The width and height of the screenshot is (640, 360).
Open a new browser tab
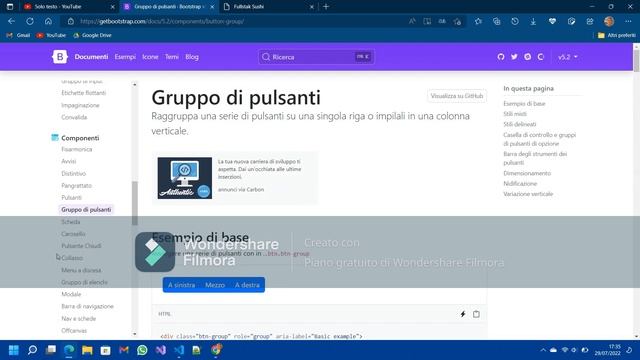pyautogui.click(x=326, y=7)
